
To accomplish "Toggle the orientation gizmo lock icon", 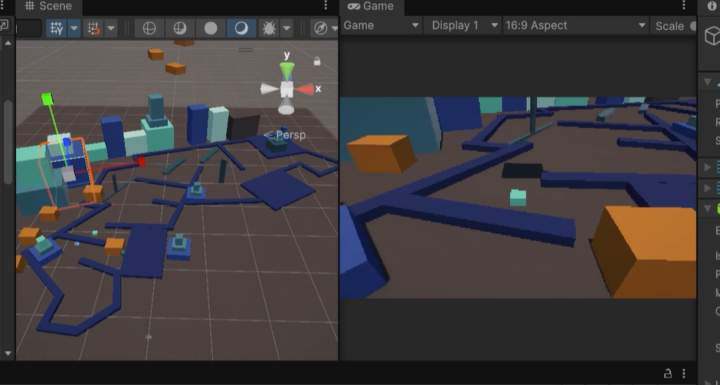I will [317, 61].
